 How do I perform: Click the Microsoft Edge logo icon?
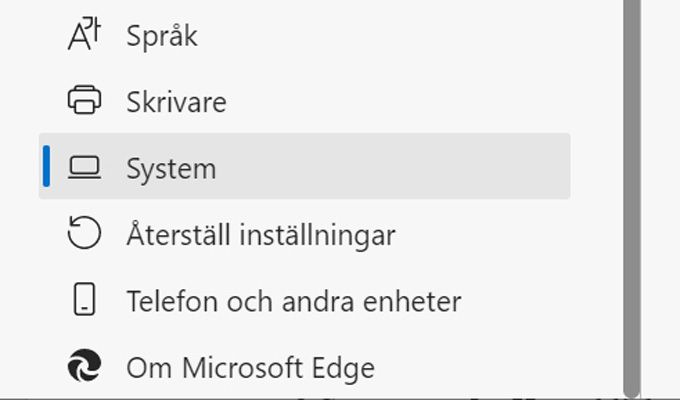(x=84, y=365)
